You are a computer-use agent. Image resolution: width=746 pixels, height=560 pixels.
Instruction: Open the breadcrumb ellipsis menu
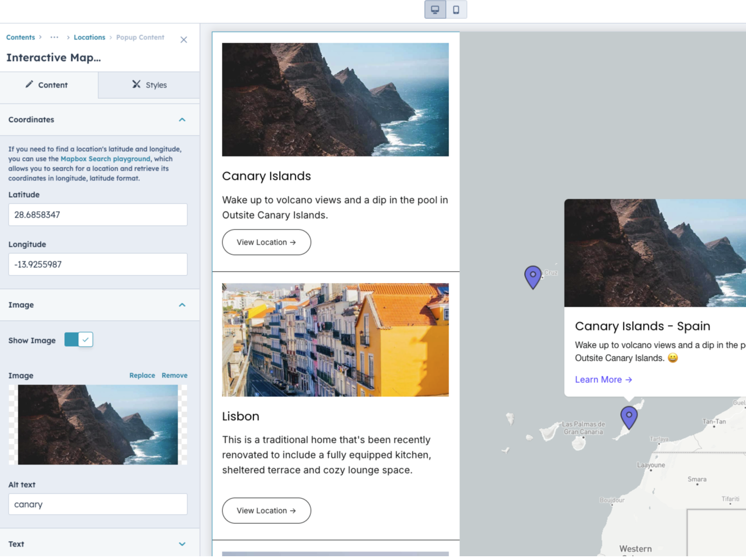pyautogui.click(x=54, y=37)
